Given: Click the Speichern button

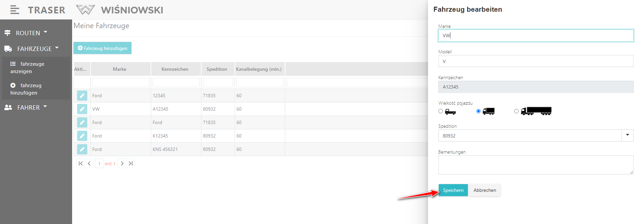Looking at the screenshot, I should pyautogui.click(x=453, y=190).
